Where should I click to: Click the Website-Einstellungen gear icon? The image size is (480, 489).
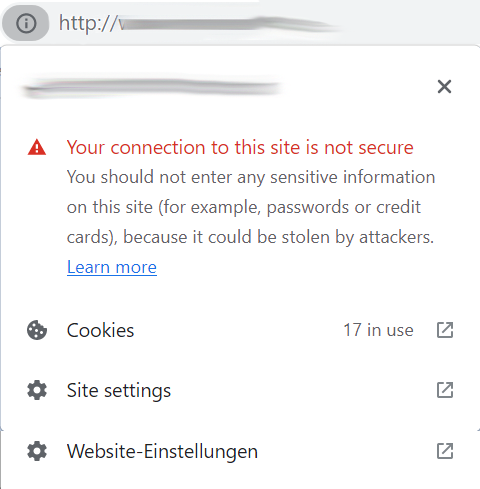[x=37, y=451]
